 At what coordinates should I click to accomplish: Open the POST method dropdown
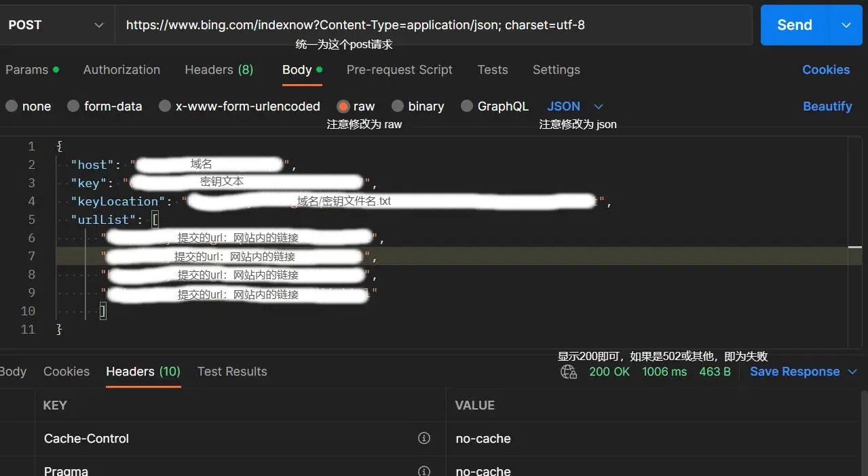tap(57, 25)
